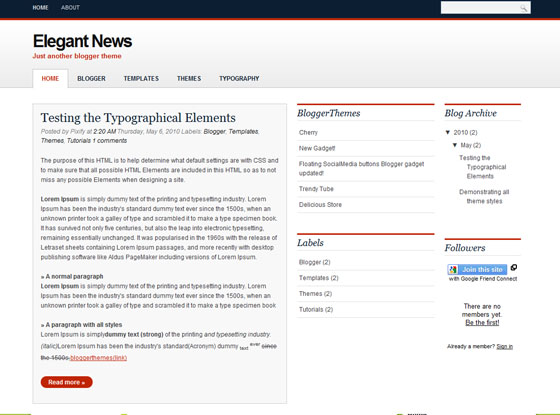
Task: Click the Blogger label in post meta
Action: point(215,131)
